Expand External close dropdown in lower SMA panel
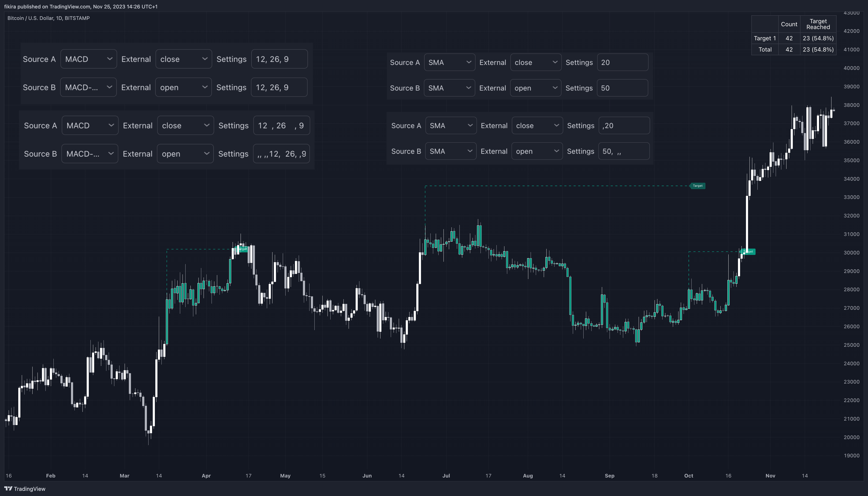Screen dimensions: 868x496 coord(537,125)
